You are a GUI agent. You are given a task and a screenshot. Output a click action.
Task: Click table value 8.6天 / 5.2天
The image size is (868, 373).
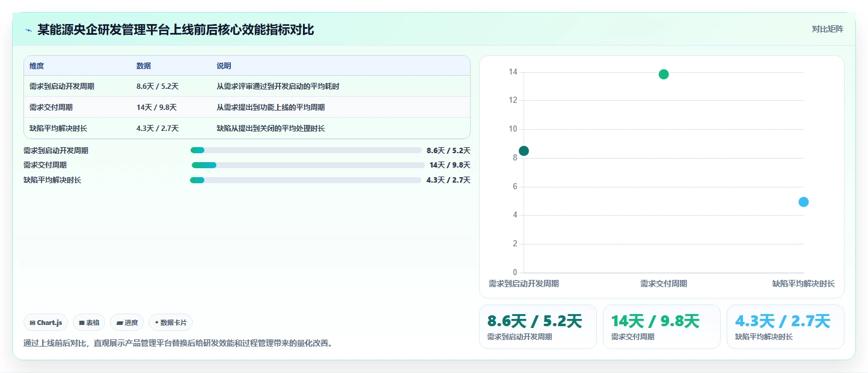[x=157, y=86]
